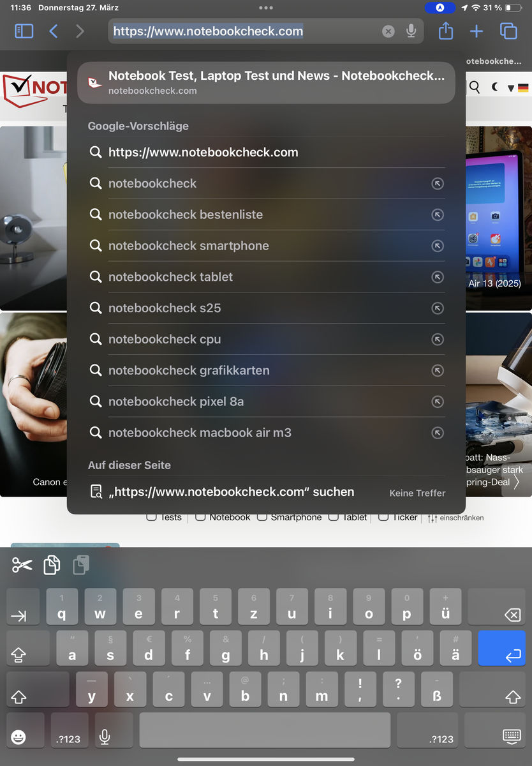Hide the on-screen keyboard
Image resolution: width=532 pixels, height=766 pixels.
[495, 730]
